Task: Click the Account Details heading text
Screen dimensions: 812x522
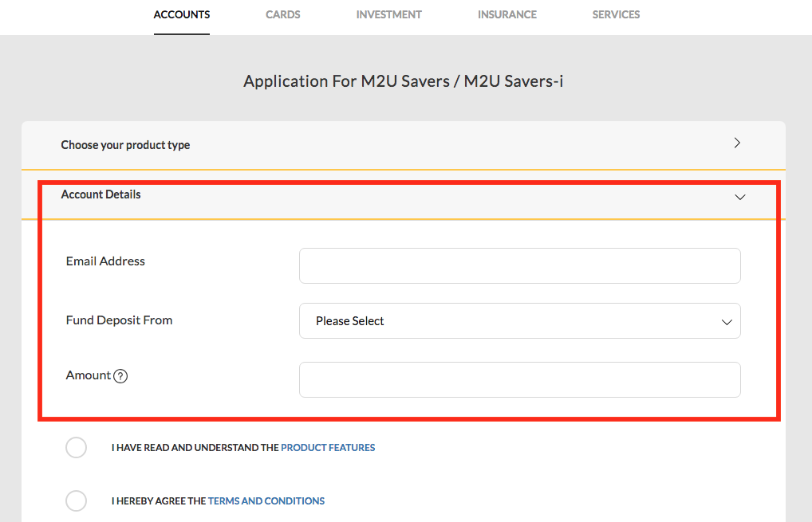Action: tap(101, 194)
